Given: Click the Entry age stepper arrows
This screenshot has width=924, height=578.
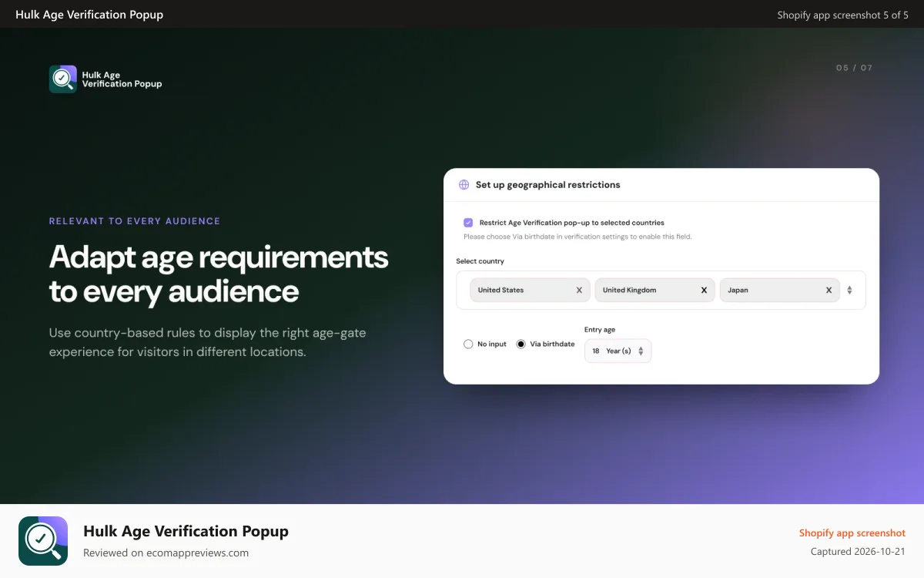Looking at the screenshot, I should [641, 351].
